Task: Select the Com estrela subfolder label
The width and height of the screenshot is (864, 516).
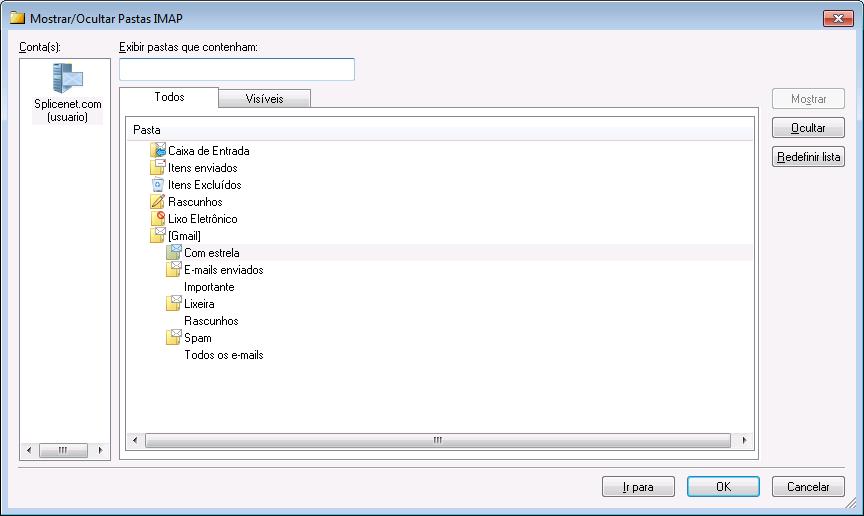Action: (x=212, y=253)
